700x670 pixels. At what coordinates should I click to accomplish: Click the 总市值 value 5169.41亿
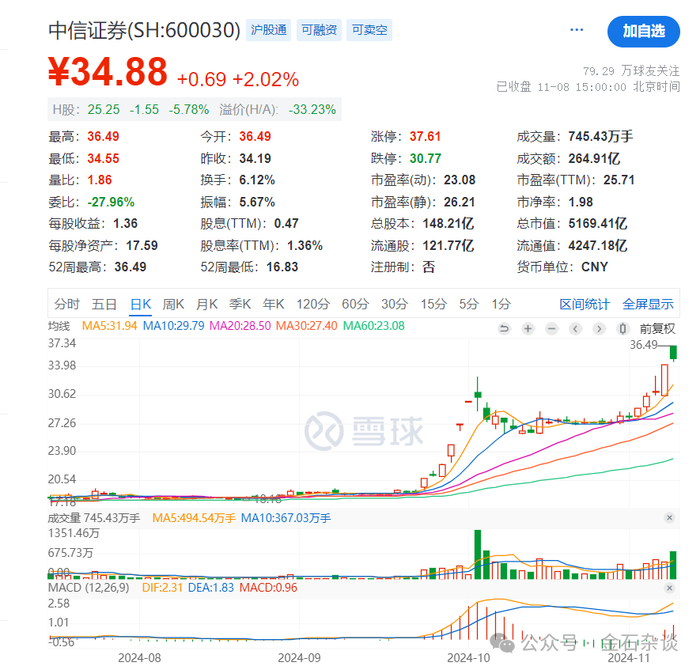point(598,223)
